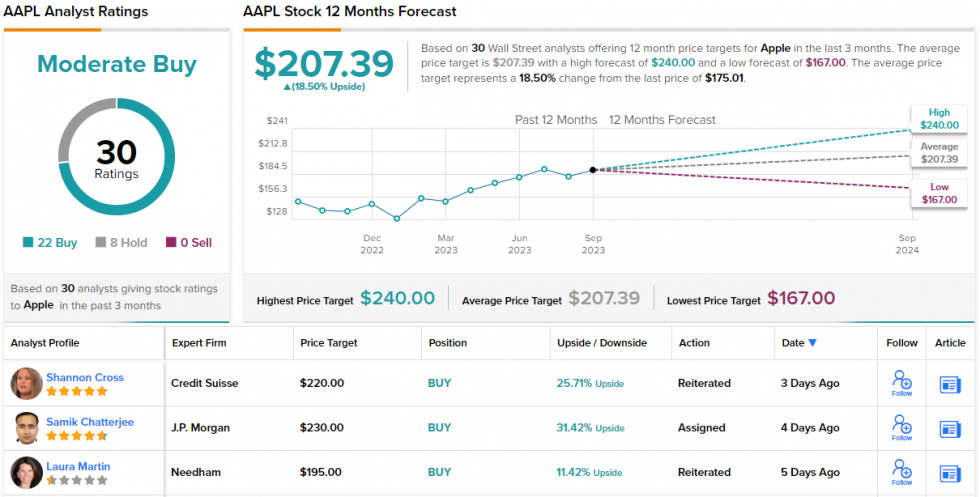This screenshot has height=497, width=980.
Task: Click Samik Chatterjee's profile photo
Action: (27, 428)
